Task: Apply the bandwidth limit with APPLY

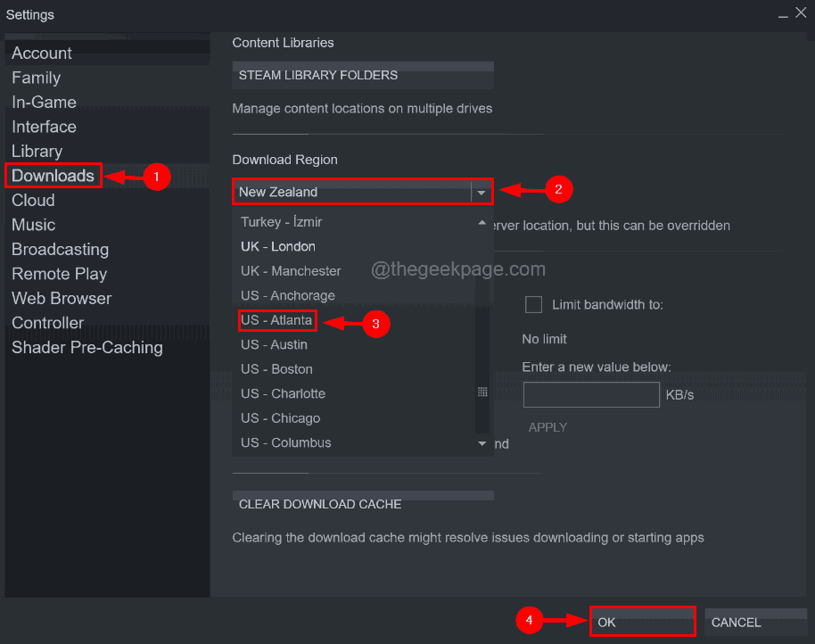Action: pos(547,427)
